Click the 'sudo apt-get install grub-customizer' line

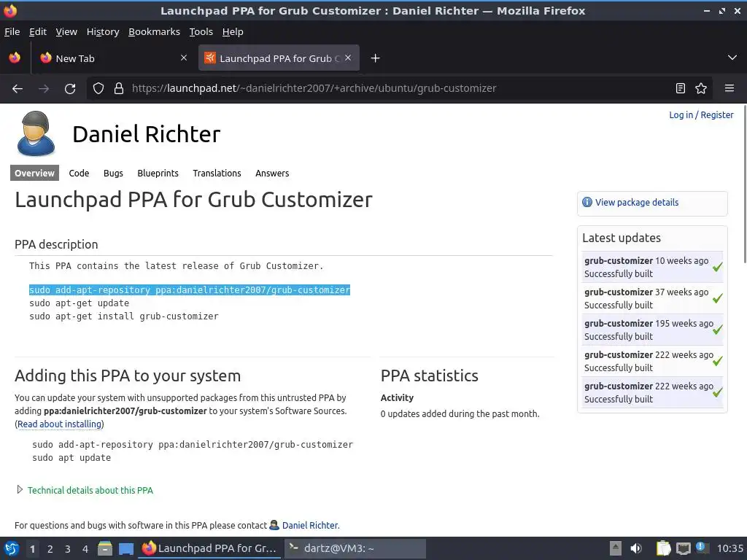(x=124, y=316)
